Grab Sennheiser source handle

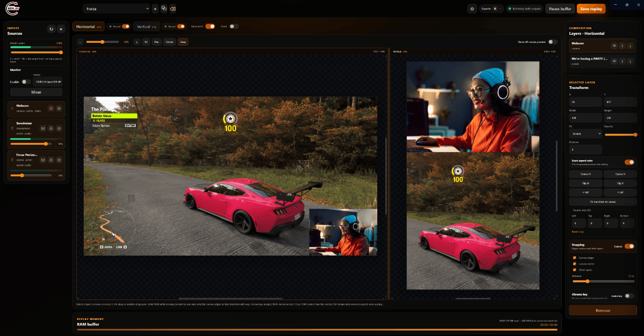[x=12, y=129]
